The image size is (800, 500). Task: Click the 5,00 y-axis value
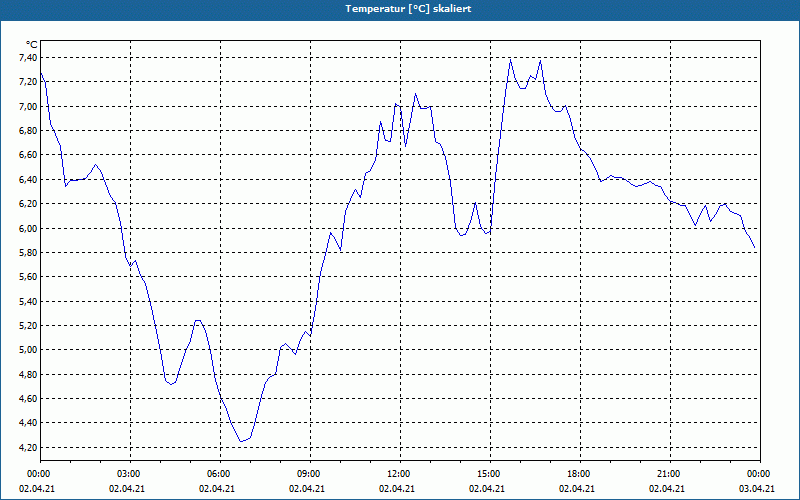28,350
